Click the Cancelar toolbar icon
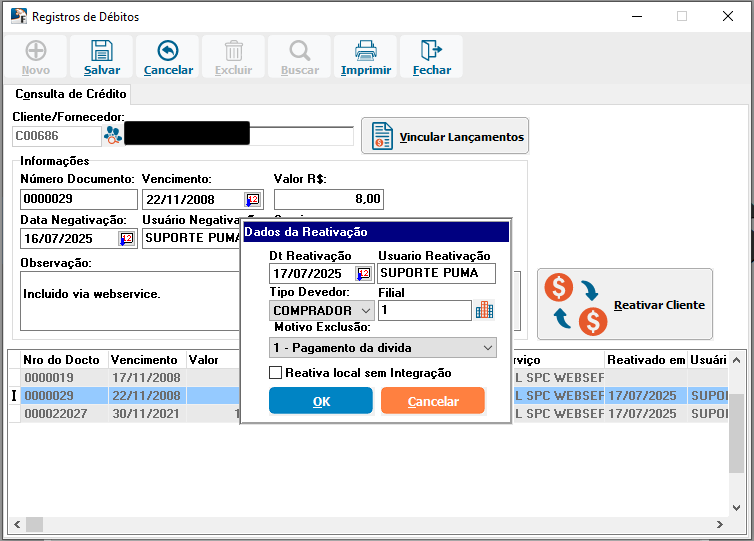This screenshot has width=754, height=541. [x=168, y=57]
